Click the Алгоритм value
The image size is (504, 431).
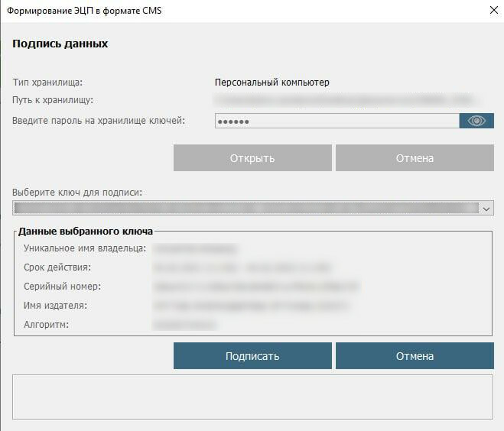tap(184, 325)
